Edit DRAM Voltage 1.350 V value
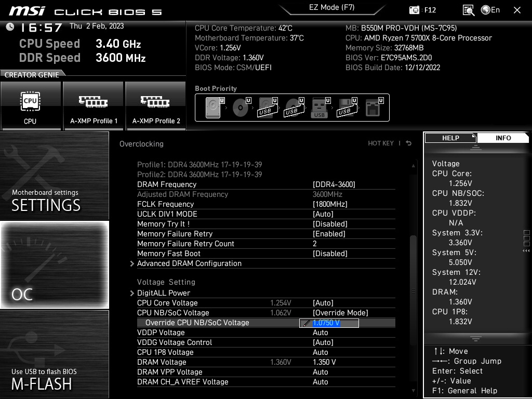This screenshot has width=532, height=399. 324,362
